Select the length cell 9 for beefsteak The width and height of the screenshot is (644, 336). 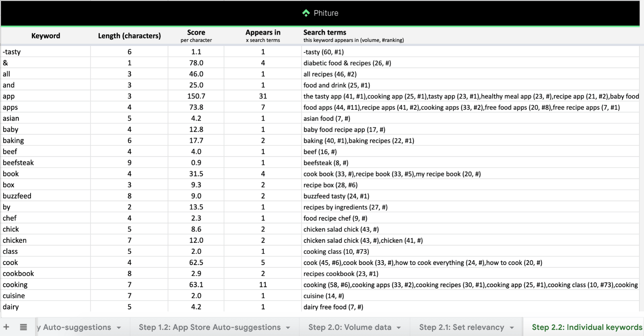coord(129,162)
